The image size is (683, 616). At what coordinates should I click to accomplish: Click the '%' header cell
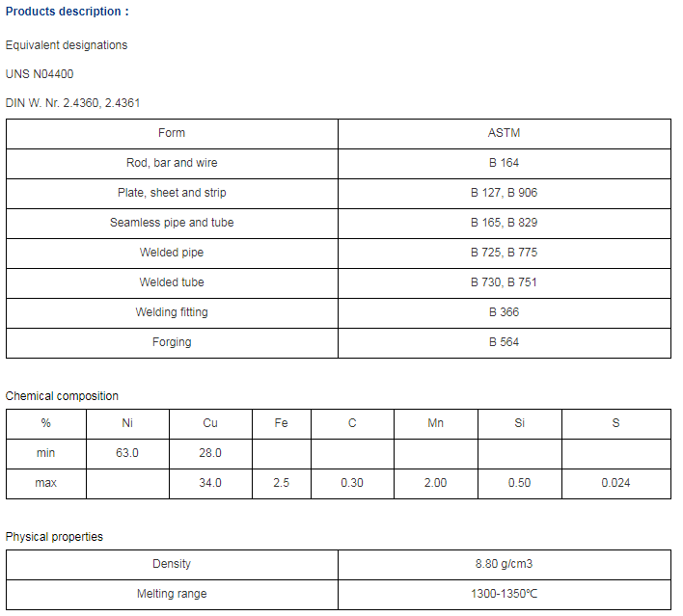45,423
